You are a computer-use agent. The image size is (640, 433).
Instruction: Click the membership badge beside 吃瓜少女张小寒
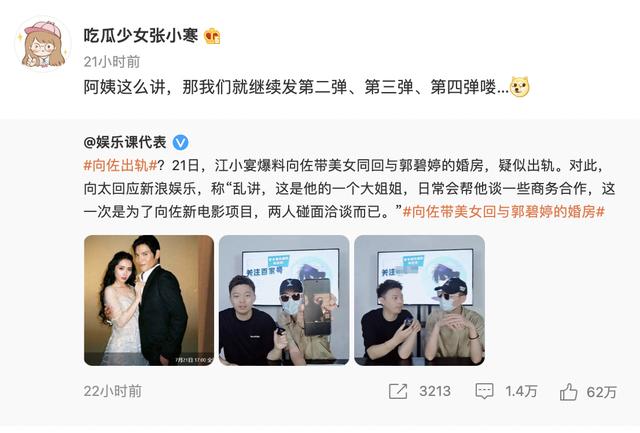[x=212, y=36]
